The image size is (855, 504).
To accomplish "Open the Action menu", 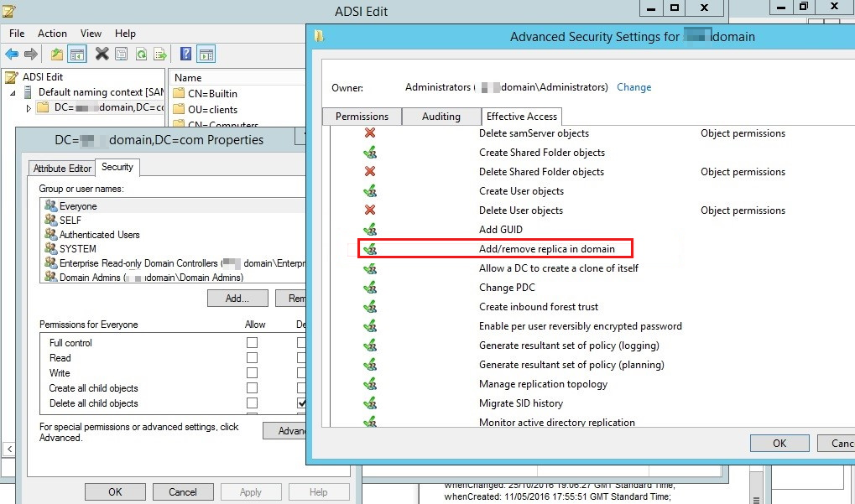I will click(52, 34).
